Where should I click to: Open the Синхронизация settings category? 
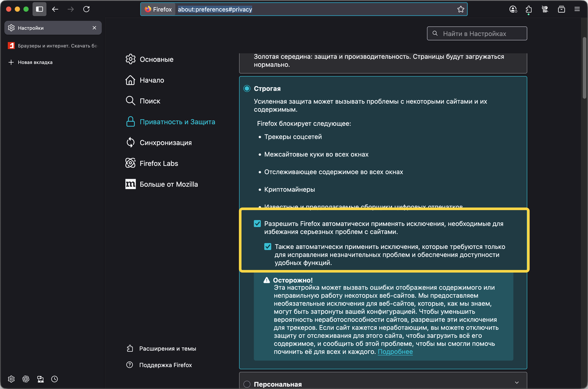click(x=165, y=143)
